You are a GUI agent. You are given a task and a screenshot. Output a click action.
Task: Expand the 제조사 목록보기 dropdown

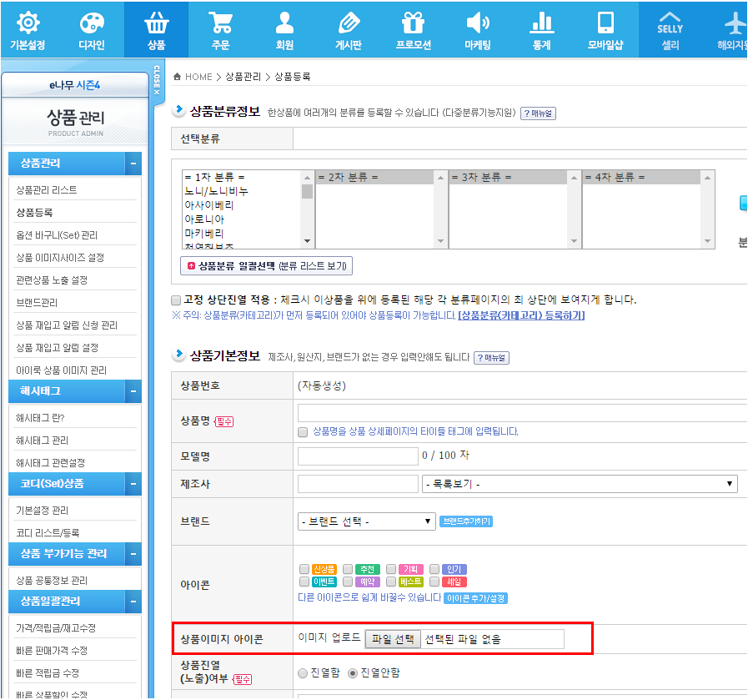[x=580, y=484]
